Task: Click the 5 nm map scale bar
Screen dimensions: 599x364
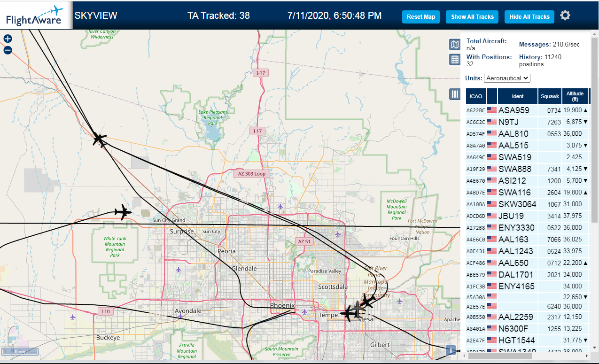Action: [x=19, y=351]
